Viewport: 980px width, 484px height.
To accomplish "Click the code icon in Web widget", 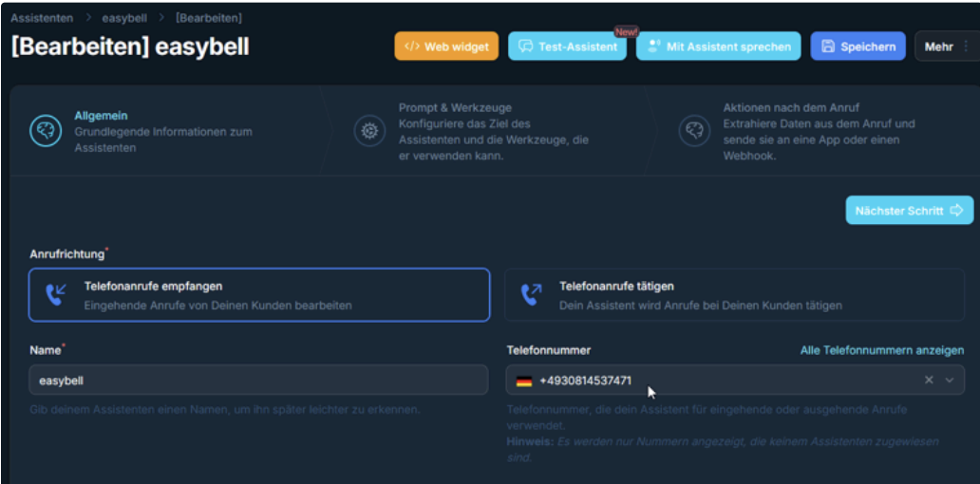I will coord(412,47).
